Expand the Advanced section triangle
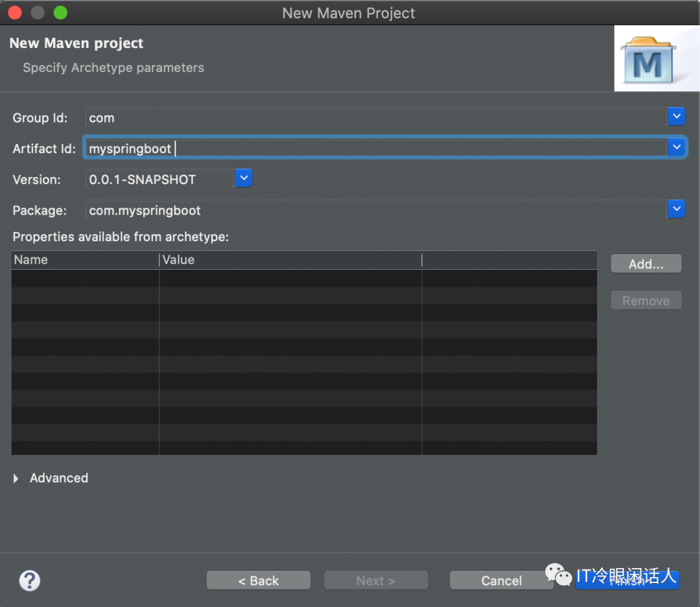 16,479
